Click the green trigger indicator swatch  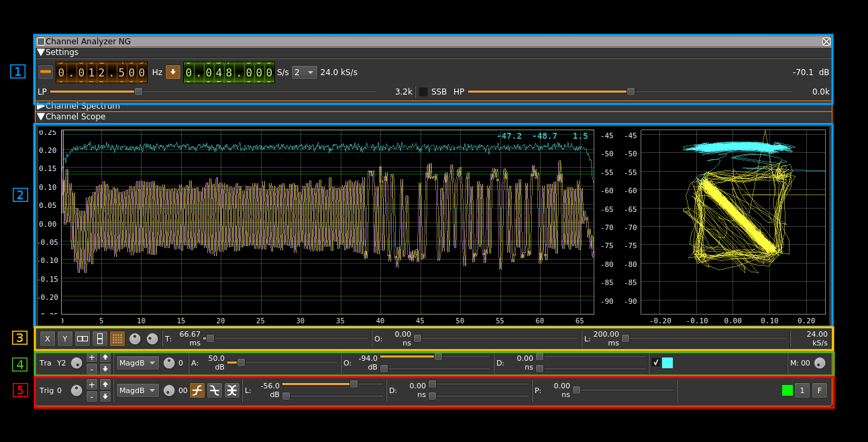pos(788,390)
